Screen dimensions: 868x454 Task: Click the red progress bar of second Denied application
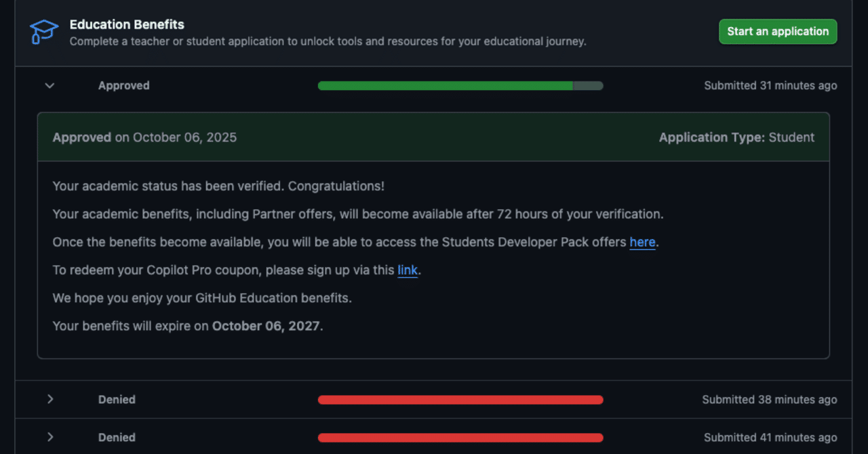[460, 437]
